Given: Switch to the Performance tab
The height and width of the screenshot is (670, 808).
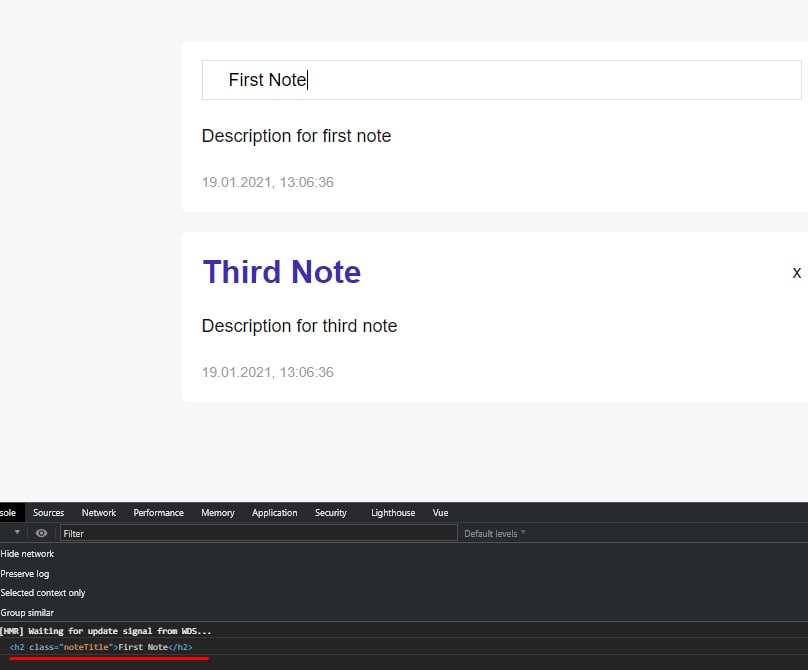Looking at the screenshot, I should click(158, 513).
